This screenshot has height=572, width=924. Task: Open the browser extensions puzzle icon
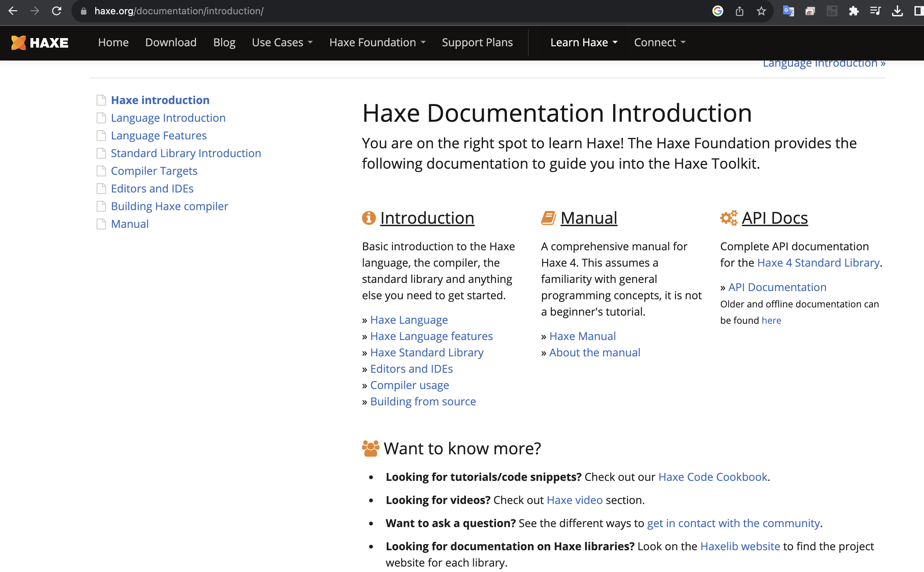click(854, 11)
